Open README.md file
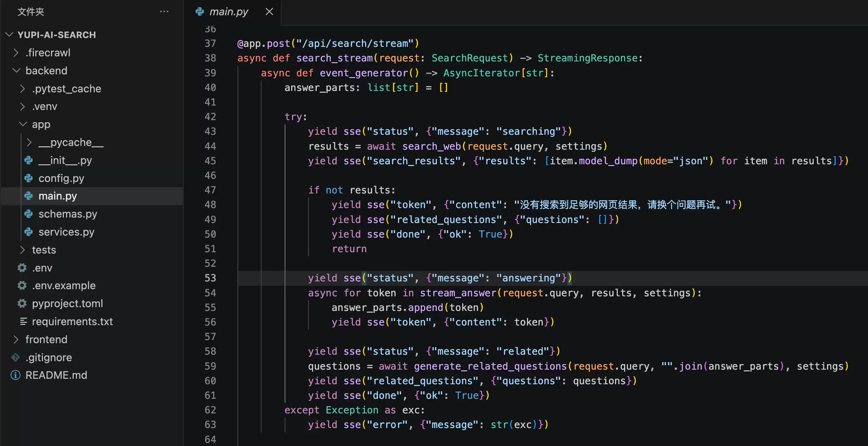Image resolution: width=868 pixels, height=446 pixels. click(x=56, y=375)
